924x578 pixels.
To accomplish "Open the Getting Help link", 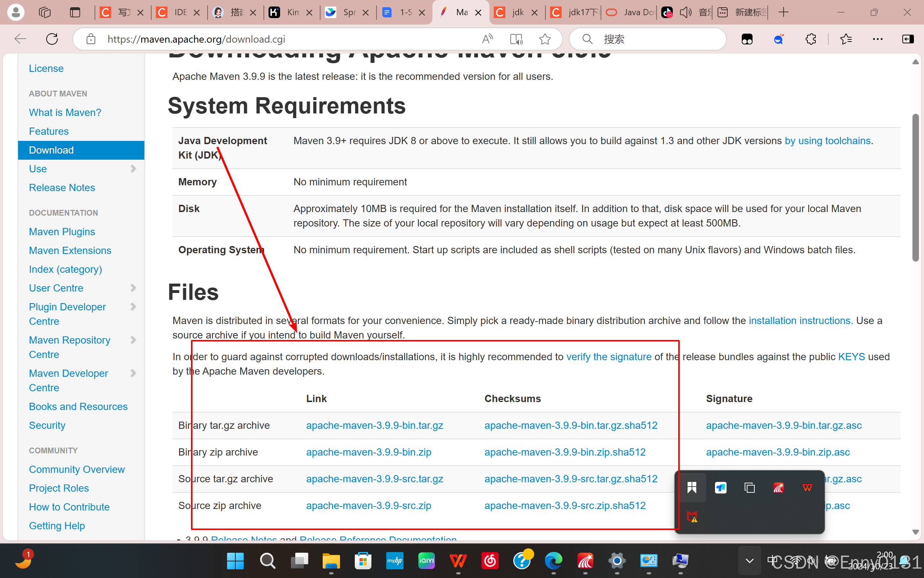I will [x=57, y=526].
